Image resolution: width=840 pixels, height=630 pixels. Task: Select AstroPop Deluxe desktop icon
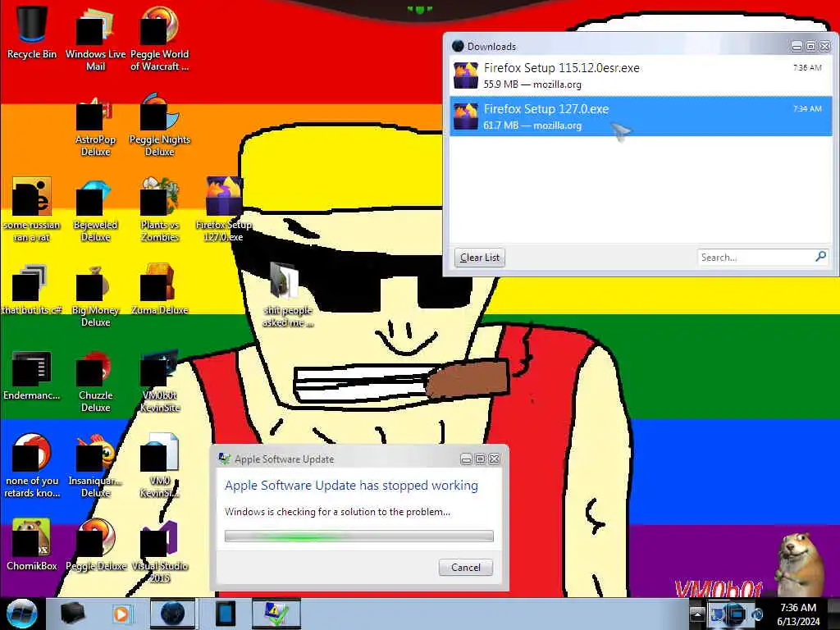(95, 125)
